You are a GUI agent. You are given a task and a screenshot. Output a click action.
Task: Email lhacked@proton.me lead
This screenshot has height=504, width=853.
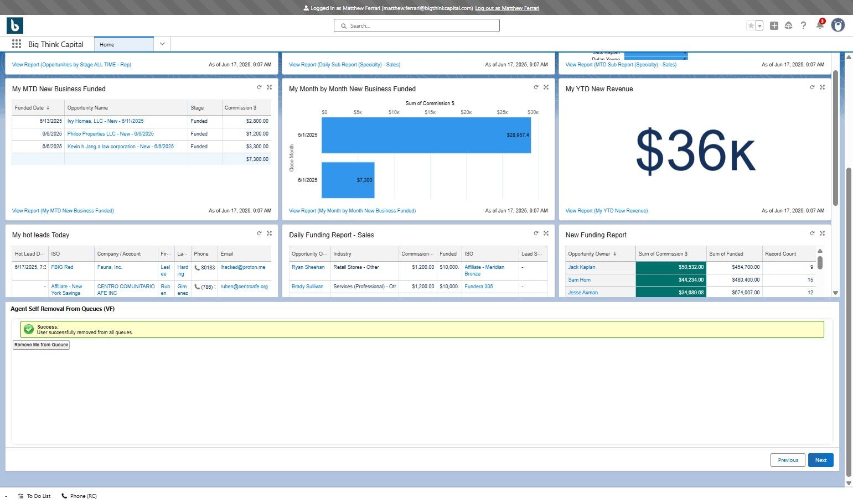243,267
